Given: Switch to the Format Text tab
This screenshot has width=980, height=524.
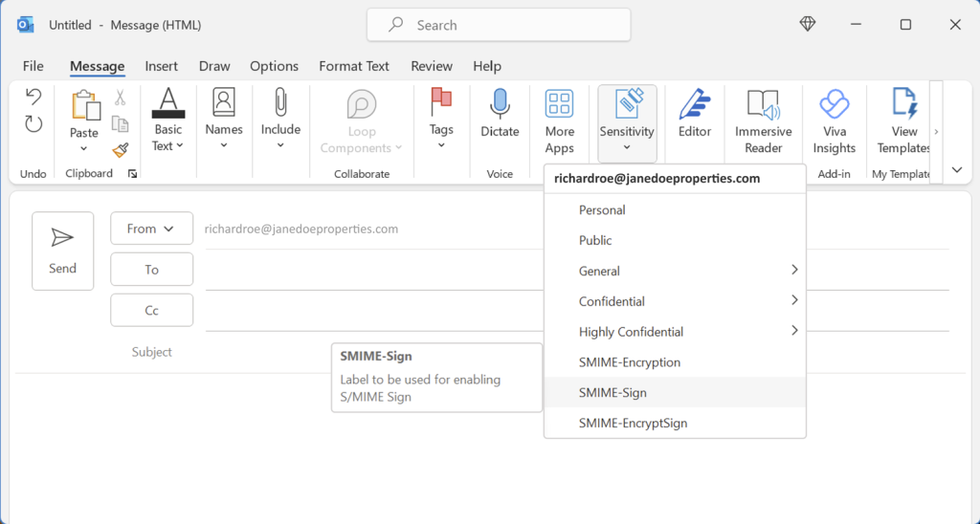Looking at the screenshot, I should pyautogui.click(x=354, y=66).
